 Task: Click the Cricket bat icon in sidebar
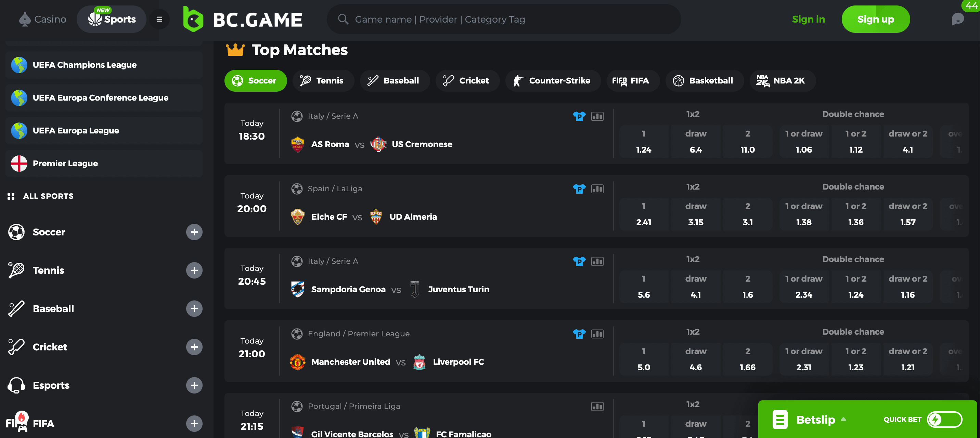pos(16,347)
